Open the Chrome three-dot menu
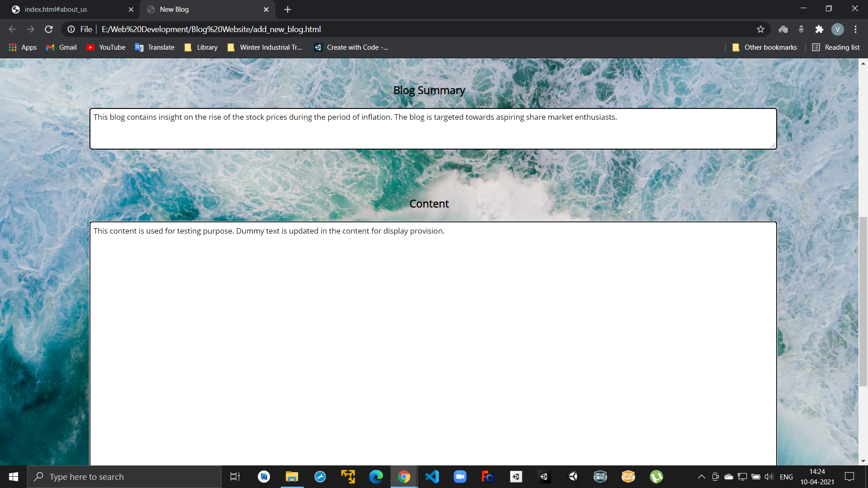 click(855, 29)
